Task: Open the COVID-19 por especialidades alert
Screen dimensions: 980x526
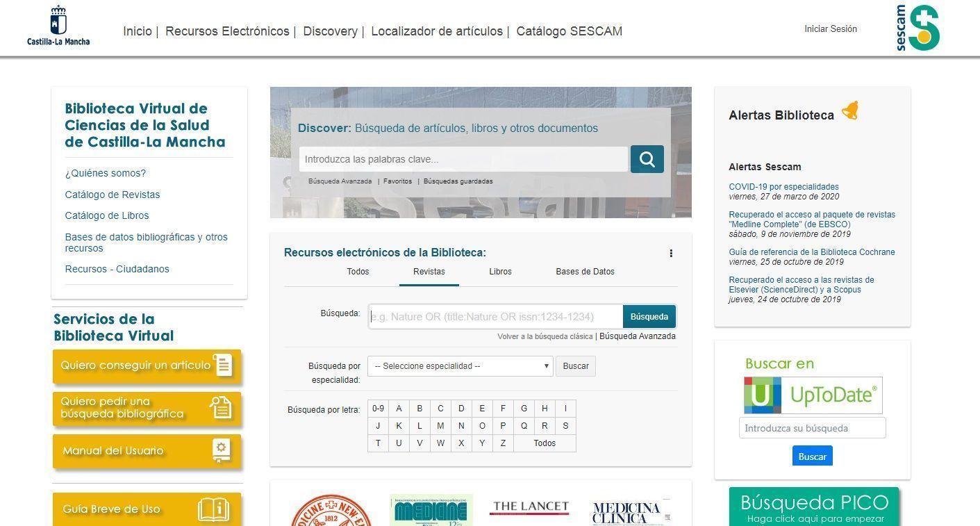Action: pyautogui.click(x=784, y=187)
